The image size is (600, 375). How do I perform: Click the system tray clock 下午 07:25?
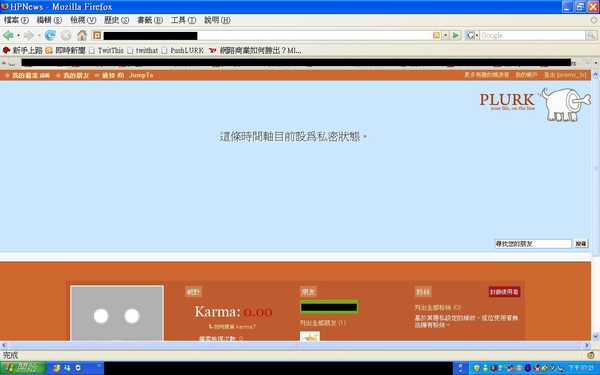(582, 368)
